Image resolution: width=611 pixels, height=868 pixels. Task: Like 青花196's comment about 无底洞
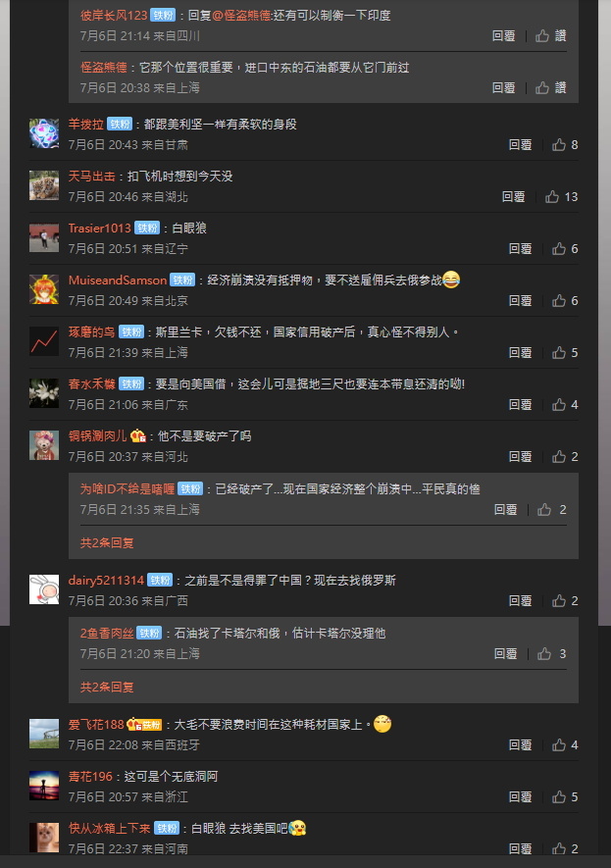click(x=565, y=797)
